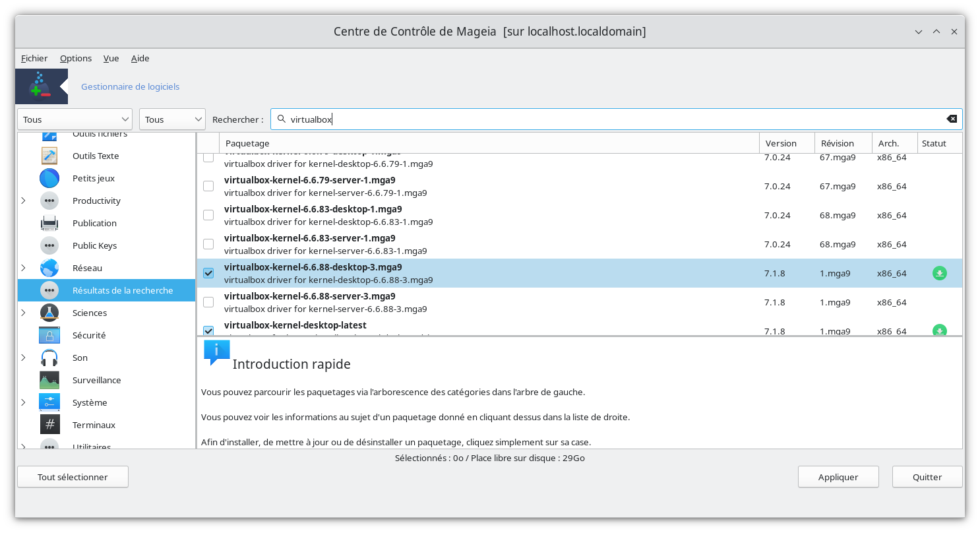Open the Fichier menu
Viewport: 980px width, 533px height.
click(x=34, y=58)
